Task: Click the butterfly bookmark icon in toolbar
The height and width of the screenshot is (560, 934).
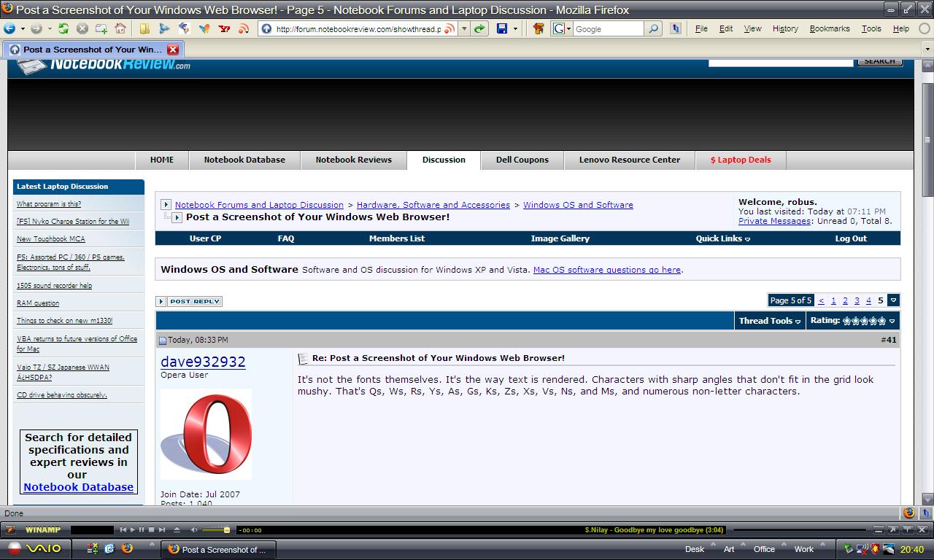Action: [204, 28]
